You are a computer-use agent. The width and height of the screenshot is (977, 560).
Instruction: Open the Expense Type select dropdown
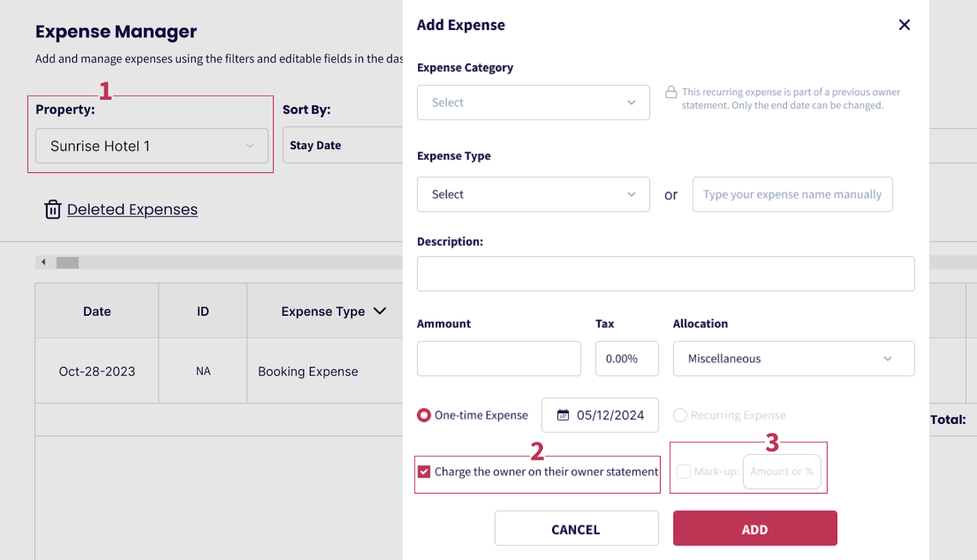(x=532, y=194)
